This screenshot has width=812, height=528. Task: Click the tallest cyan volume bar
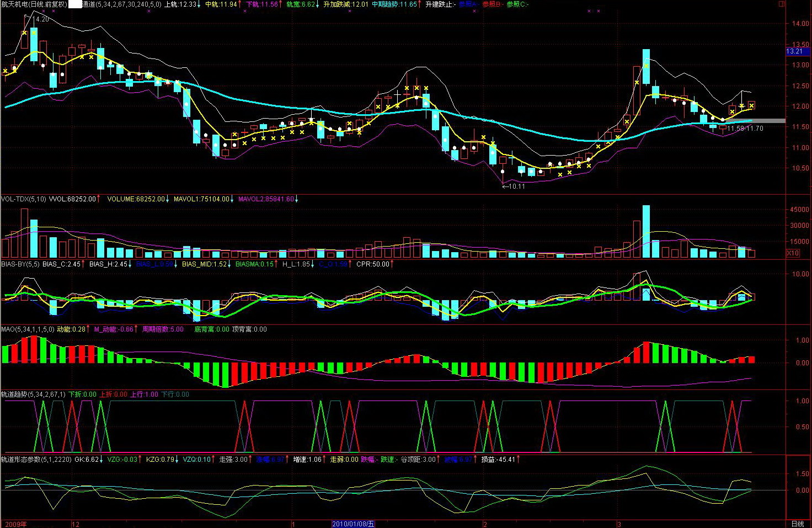click(646, 232)
